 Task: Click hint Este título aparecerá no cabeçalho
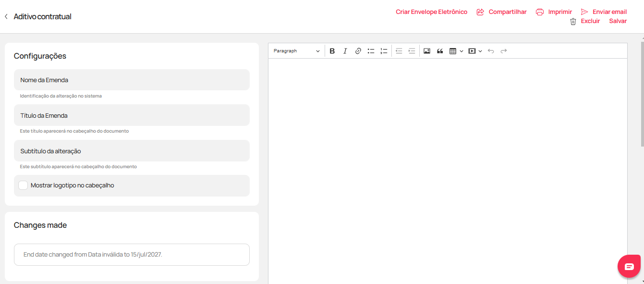[74, 131]
